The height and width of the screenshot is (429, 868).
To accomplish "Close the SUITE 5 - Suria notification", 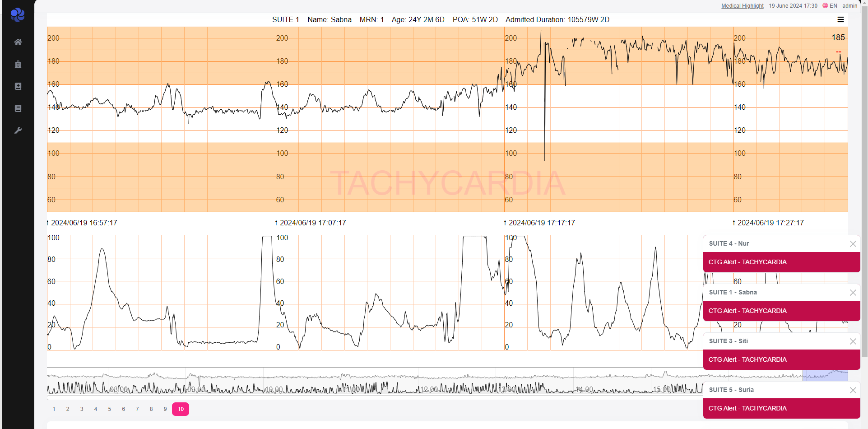I will 853,390.
